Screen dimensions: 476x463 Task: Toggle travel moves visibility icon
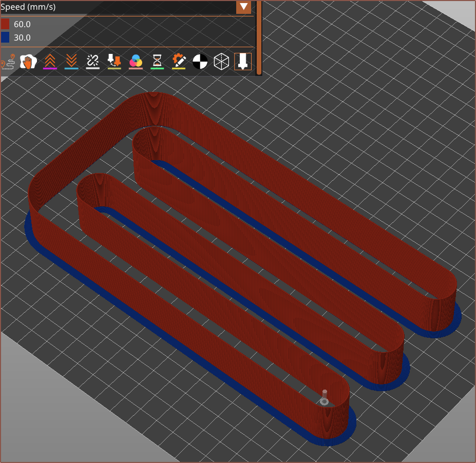pyautogui.click(x=7, y=62)
